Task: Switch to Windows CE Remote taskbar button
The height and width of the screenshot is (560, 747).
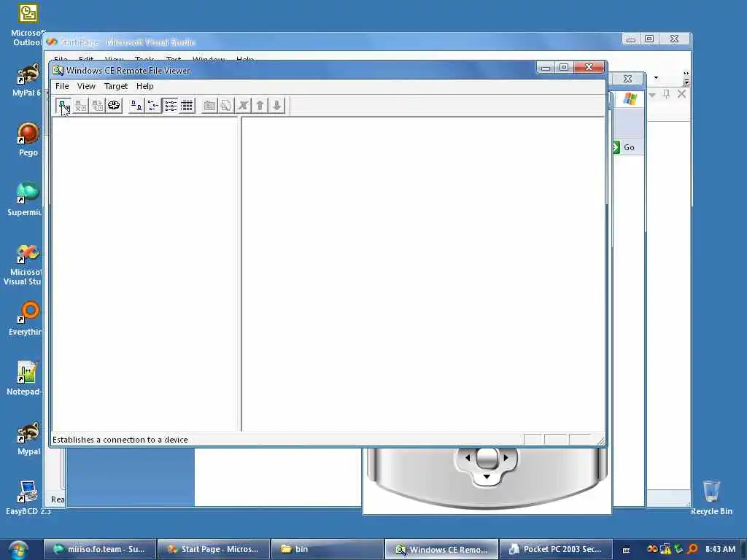Action: (441, 549)
